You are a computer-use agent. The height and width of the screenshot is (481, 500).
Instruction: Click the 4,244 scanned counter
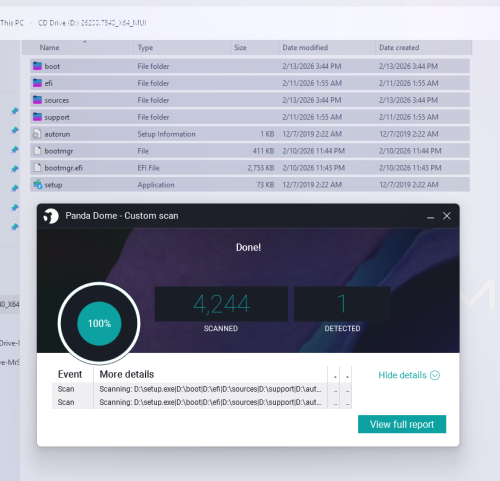pyautogui.click(x=221, y=304)
